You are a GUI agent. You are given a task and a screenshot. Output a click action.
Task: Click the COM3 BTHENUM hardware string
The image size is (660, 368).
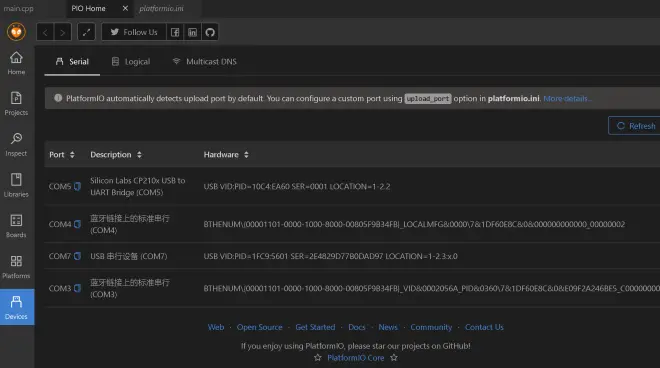(x=432, y=288)
